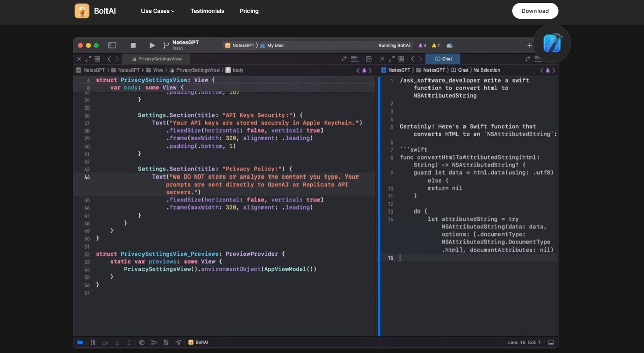The width and height of the screenshot is (644, 353).
Task: Click PrivacySettingsView file in breadcrumb
Action: [195, 70]
